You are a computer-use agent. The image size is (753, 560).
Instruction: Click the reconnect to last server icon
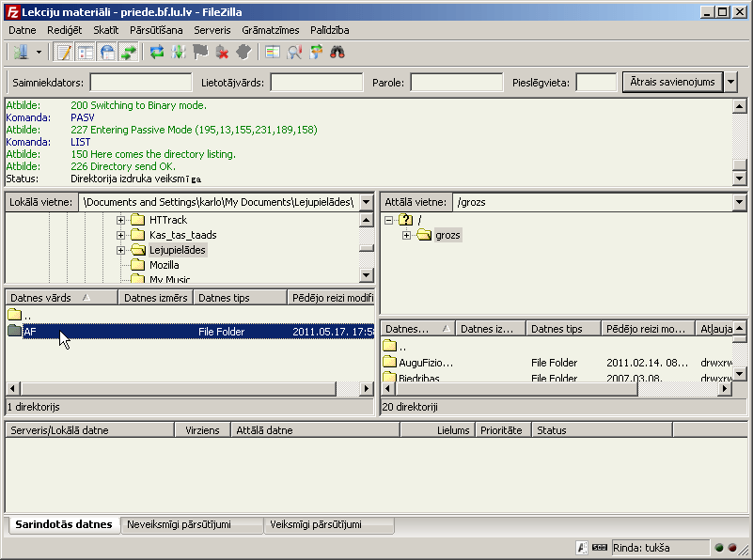244,52
